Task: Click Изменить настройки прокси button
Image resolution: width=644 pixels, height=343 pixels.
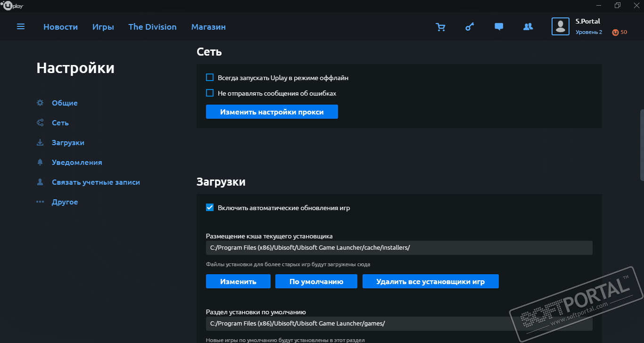Action: click(x=272, y=112)
